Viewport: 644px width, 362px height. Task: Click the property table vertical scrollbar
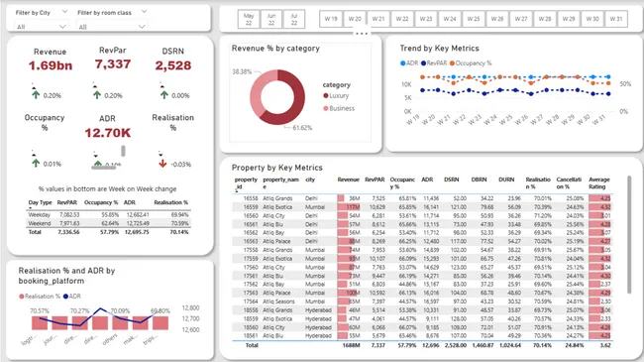tap(629, 234)
